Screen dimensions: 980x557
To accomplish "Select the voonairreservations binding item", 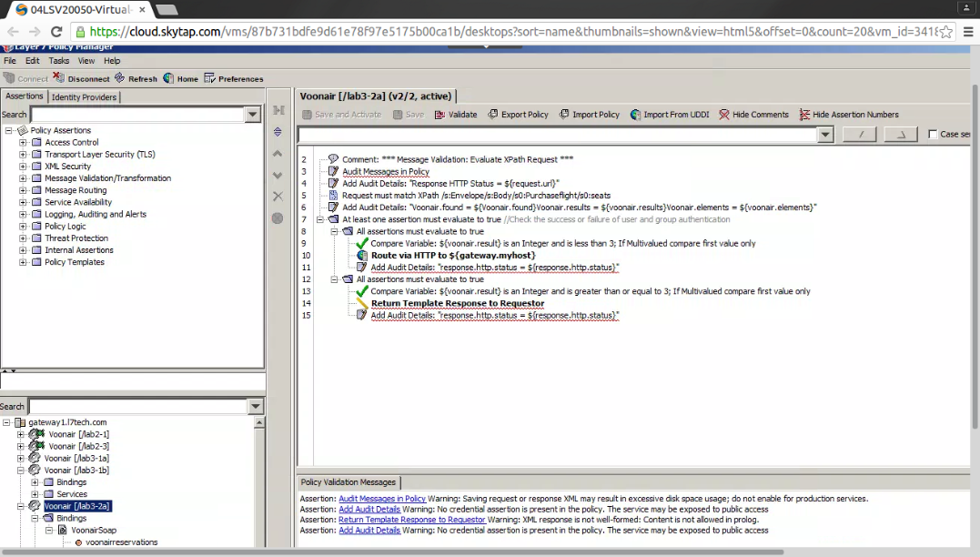I will coord(121,542).
